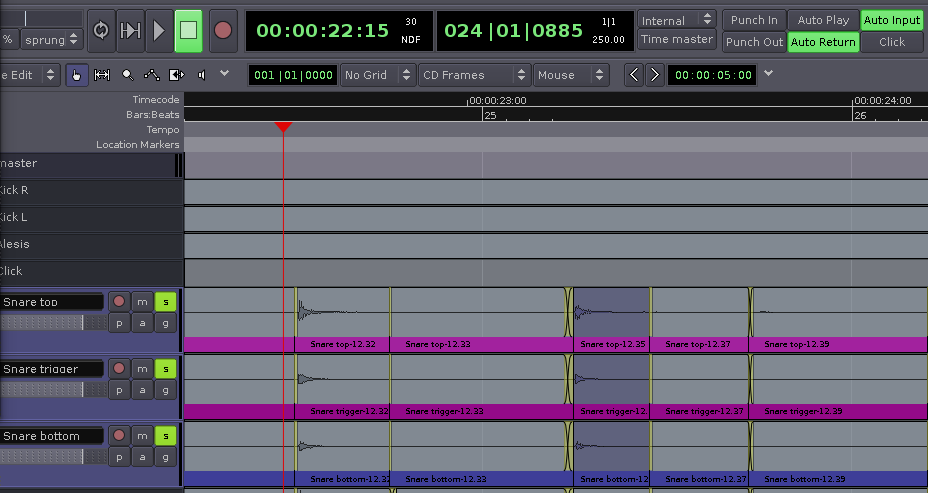The width and height of the screenshot is (928, 493).
Task: Disable Auto Return
Action: point(823,42)
